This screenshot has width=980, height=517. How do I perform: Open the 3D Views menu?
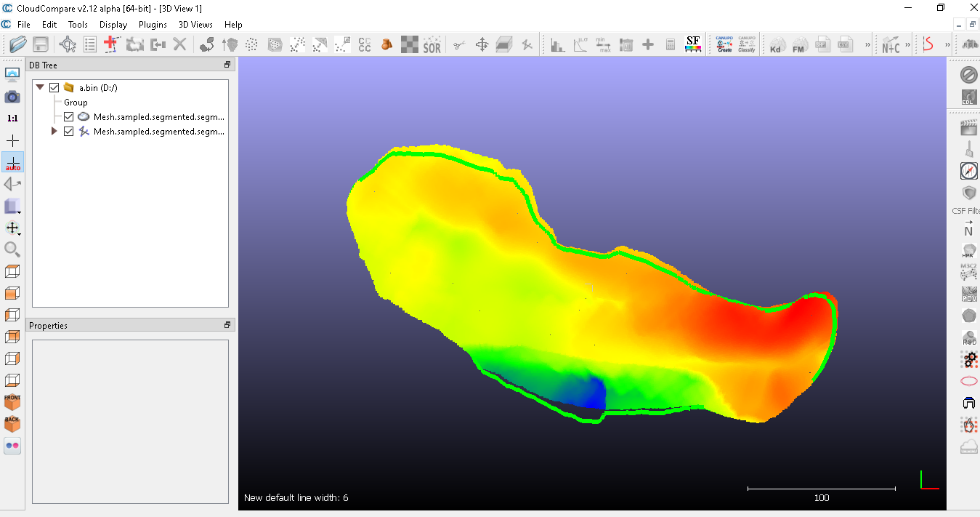coord(195,25)
